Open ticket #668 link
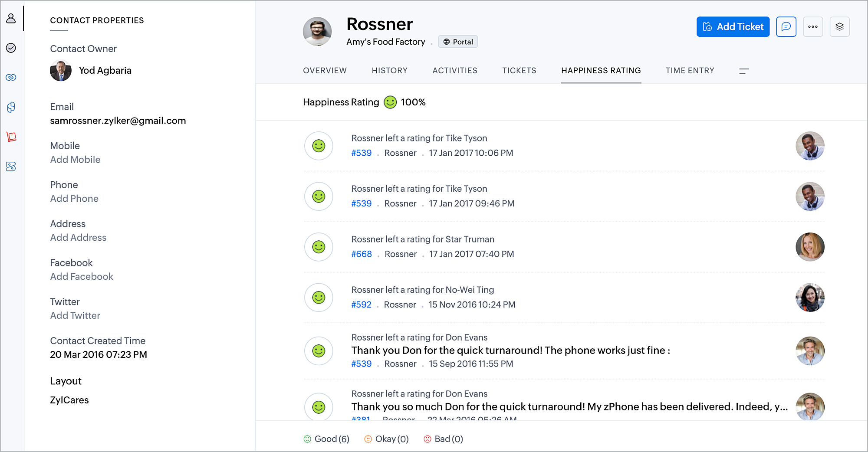 (x=362, y=254)
